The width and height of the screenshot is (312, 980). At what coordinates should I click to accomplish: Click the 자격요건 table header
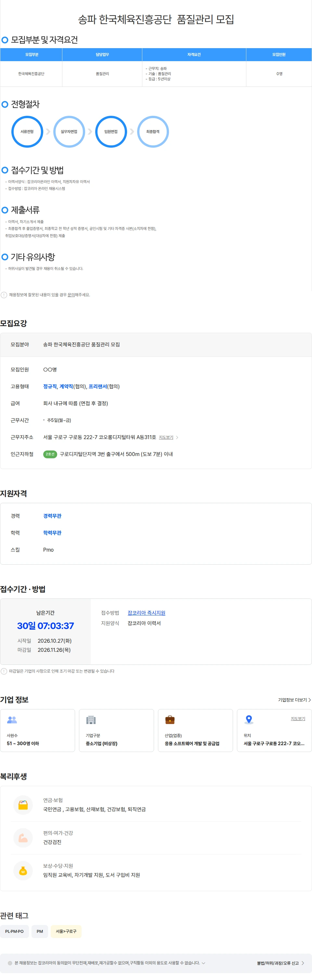pyautogui.click(x=194, y=55)
